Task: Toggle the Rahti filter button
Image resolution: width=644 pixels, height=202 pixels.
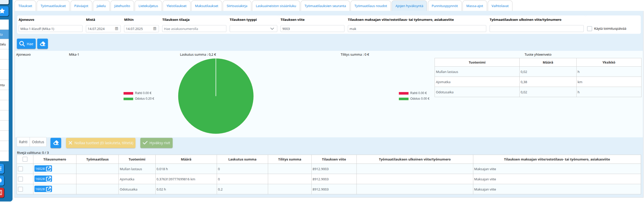Action: (23, 142)
